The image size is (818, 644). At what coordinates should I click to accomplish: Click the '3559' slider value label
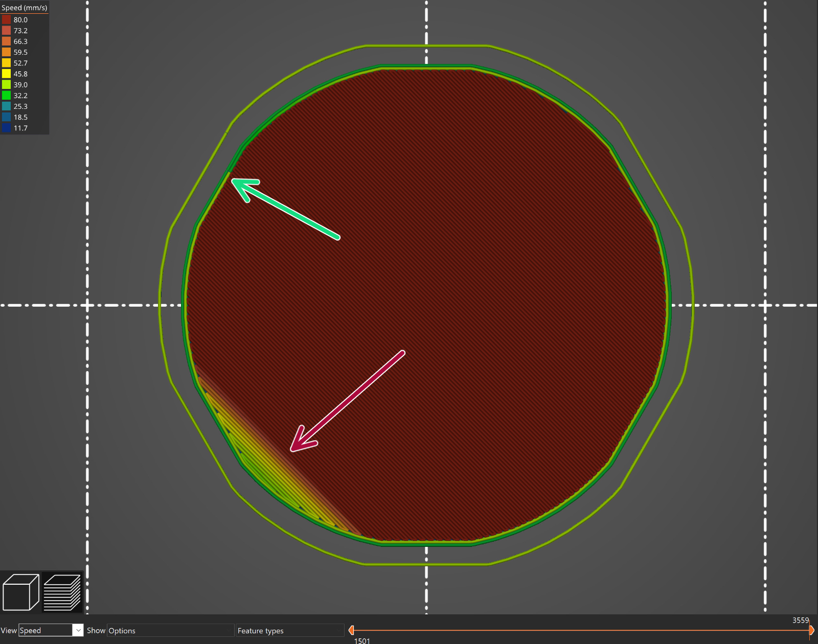[801, 620]
